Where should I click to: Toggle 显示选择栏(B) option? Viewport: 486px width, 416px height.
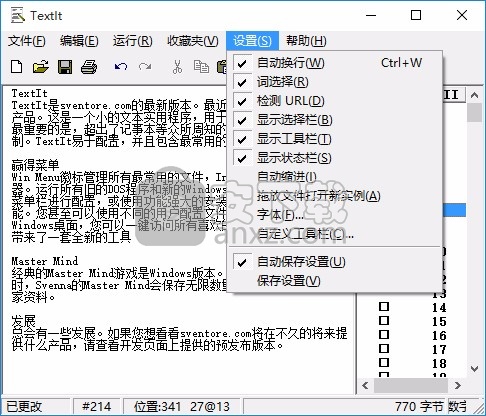(x=334, y=120)
